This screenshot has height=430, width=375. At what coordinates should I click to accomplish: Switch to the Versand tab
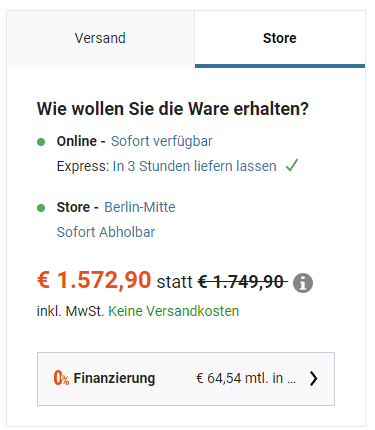[100, 38]
